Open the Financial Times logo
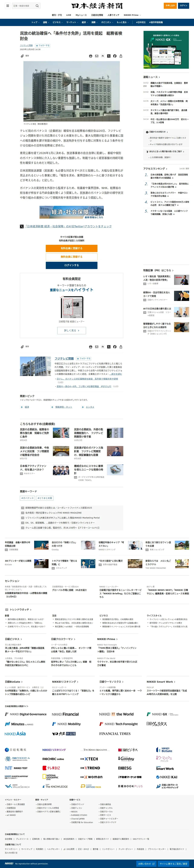 pyautogui.click(x=115, y=733)
